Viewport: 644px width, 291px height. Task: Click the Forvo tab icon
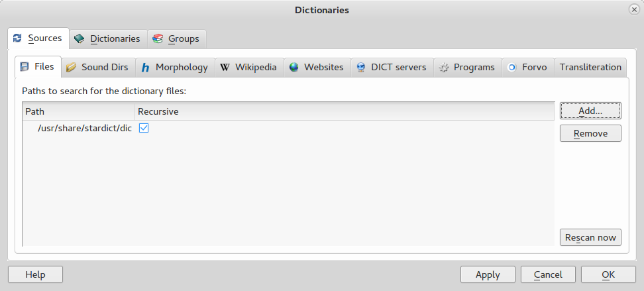coord(512,67)
